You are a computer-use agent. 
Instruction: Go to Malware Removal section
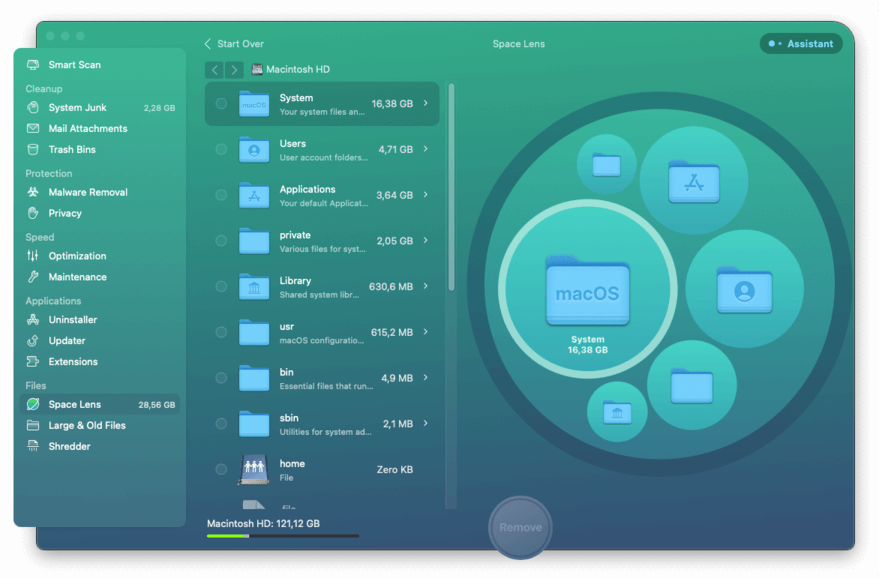100,192
